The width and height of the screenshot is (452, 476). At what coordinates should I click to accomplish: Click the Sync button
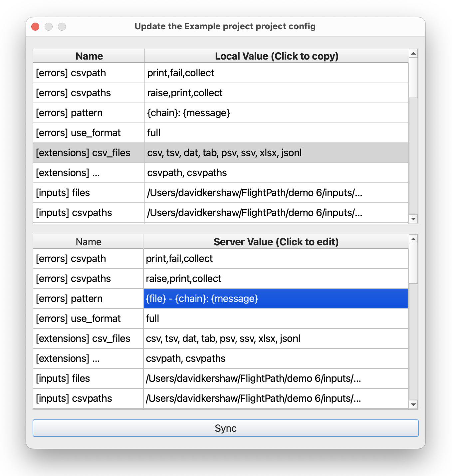(x=225, y=428)
